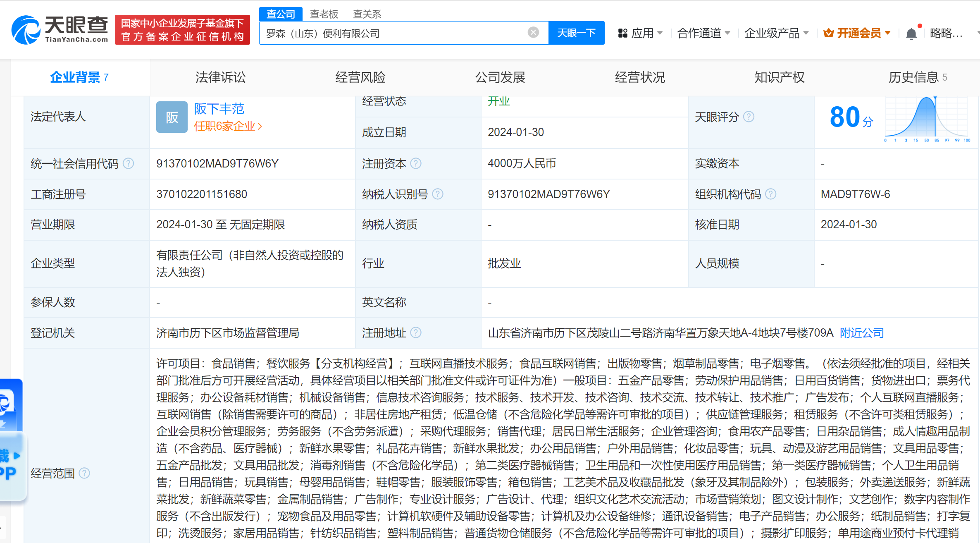Expand 任职6家企业 list
The height and width of the screenshot is (543, 980).
228,126
